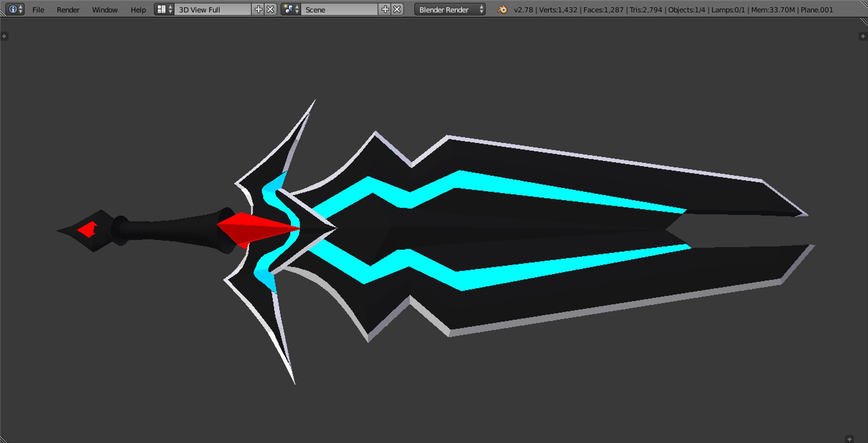The width and height of the screenshot is (868, 443).
Task: Add a new scene
Action: [x=385, y=9]
